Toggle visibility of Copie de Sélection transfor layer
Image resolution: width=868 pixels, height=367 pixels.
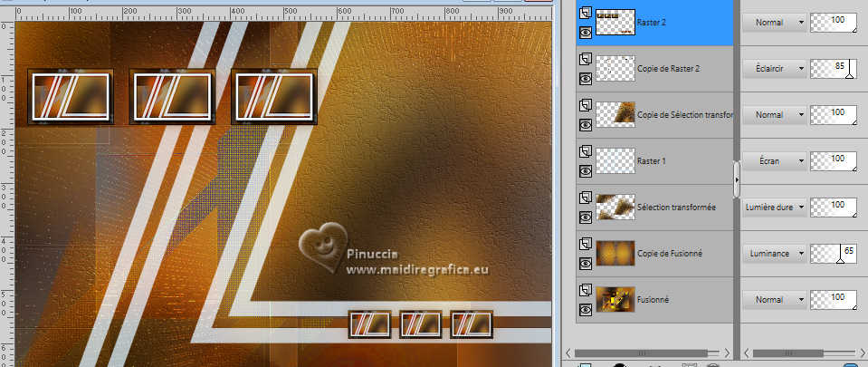[x=585, y=125]
